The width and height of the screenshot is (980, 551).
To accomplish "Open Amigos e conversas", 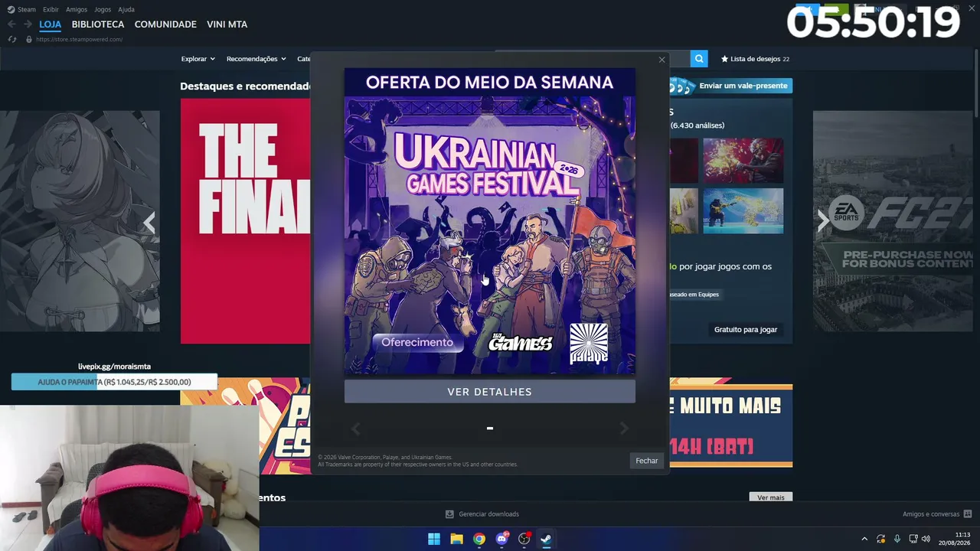I will (x=931, y=514).
